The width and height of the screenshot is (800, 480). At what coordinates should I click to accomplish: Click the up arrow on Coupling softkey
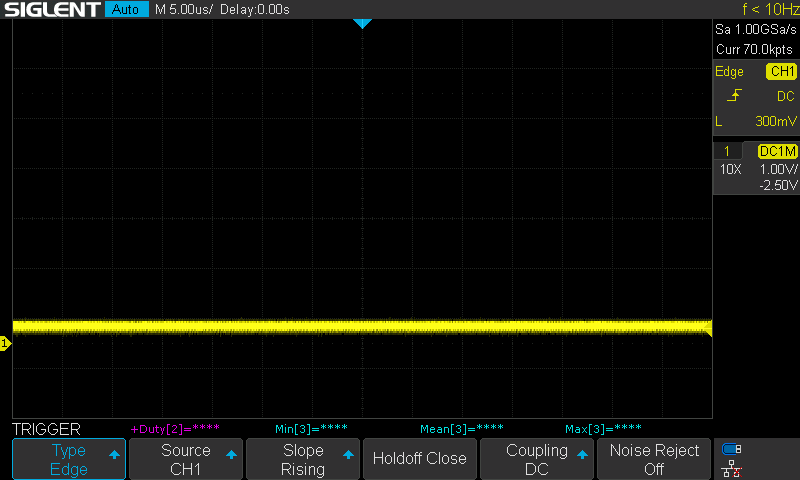click(582, 454)
